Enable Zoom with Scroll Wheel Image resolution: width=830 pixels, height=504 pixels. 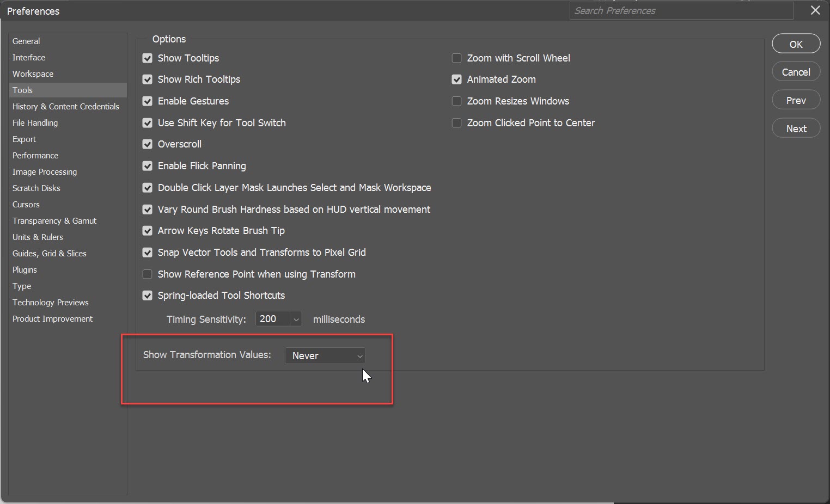456,58
